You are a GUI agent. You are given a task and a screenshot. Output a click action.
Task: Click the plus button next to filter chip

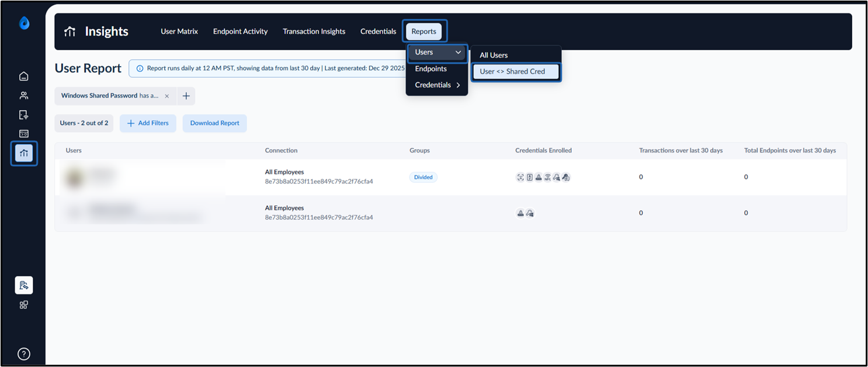(x=186, y=96)
